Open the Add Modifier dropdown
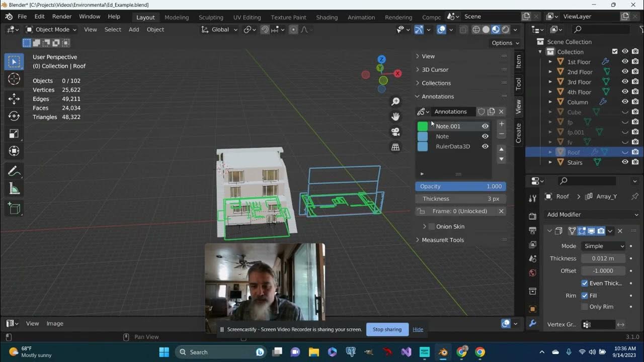 pos(592,215)
